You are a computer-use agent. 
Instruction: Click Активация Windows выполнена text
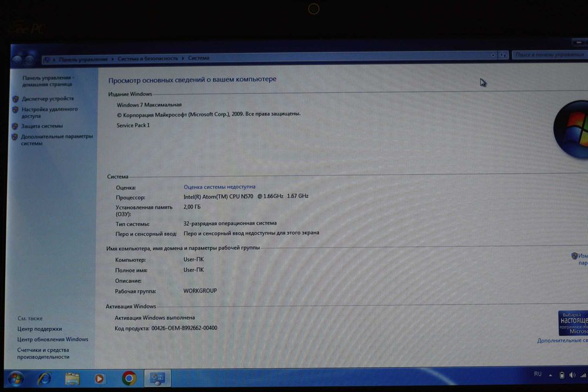(155, 318)
